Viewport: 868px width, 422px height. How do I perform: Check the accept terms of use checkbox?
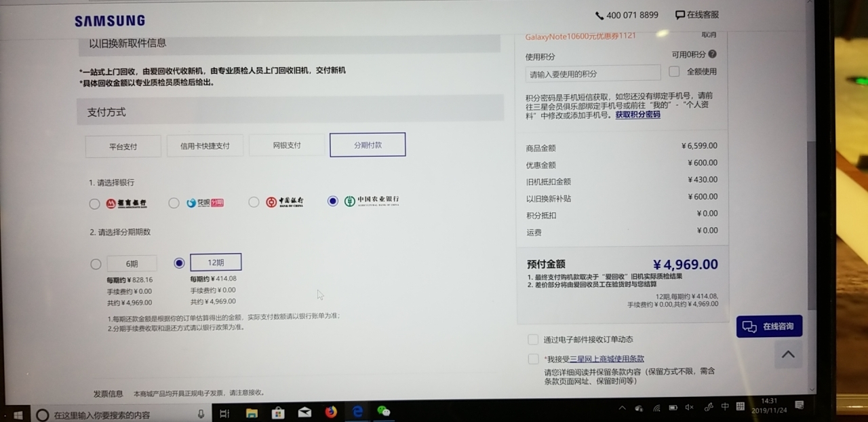[533, 359]
